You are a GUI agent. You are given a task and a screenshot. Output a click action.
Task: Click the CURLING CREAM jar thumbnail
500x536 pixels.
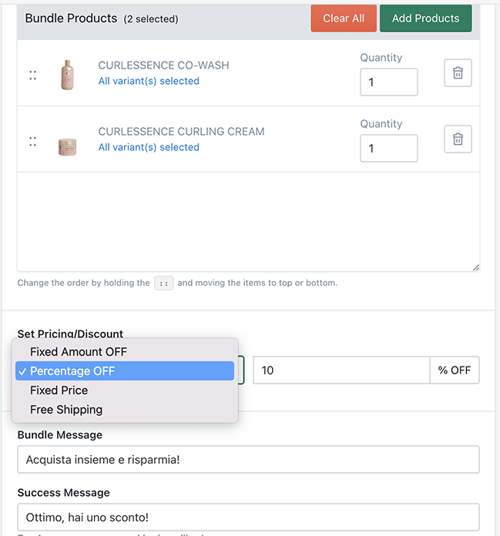[x=67, y=147]
